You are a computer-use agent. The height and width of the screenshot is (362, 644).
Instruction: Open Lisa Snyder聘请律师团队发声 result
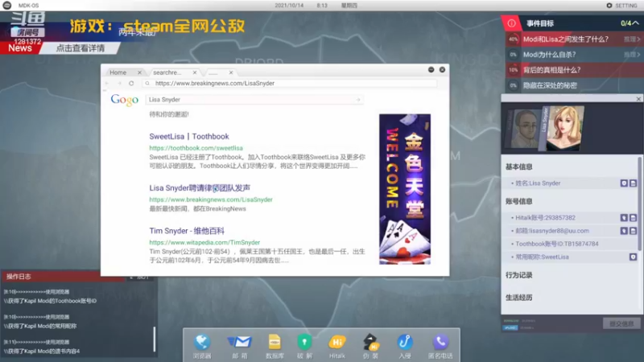[200, 188]
